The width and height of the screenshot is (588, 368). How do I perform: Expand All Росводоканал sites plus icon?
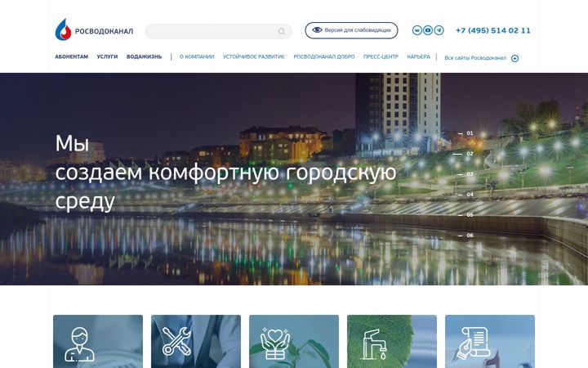click(514, 58)
